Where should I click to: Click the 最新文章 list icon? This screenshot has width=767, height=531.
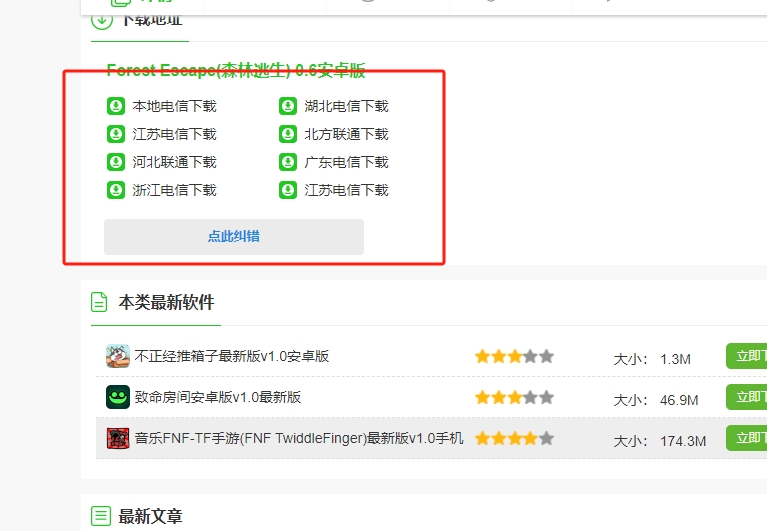click(x=101, y=516)
